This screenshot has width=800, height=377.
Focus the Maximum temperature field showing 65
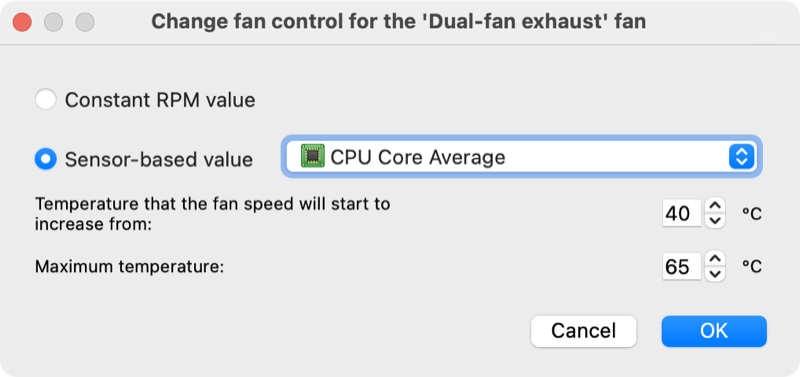(x=682, y=266)
